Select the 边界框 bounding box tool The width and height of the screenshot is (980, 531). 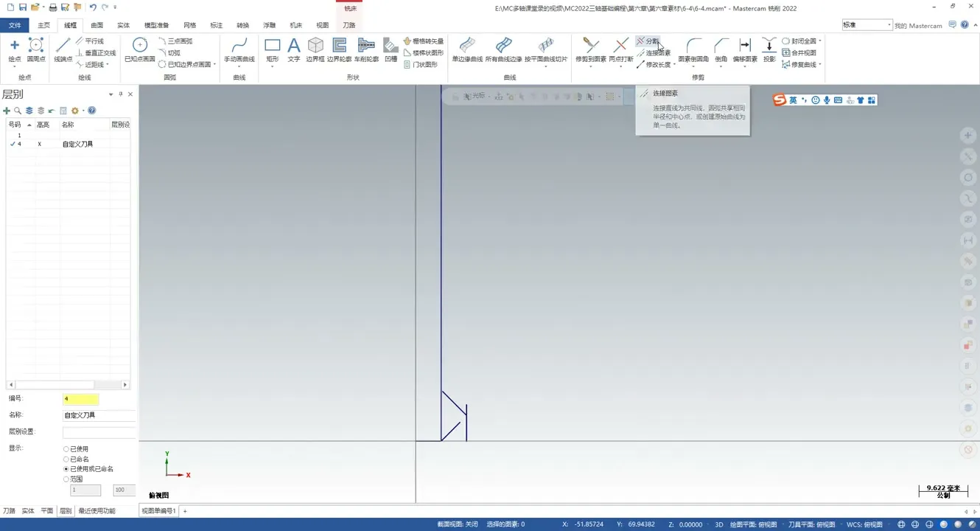pos(315,49)
